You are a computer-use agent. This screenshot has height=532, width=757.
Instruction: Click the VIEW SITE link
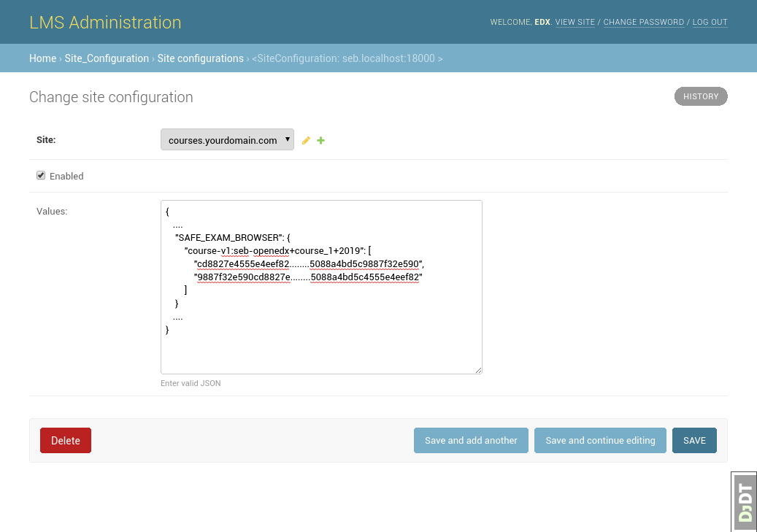(575, 22)
